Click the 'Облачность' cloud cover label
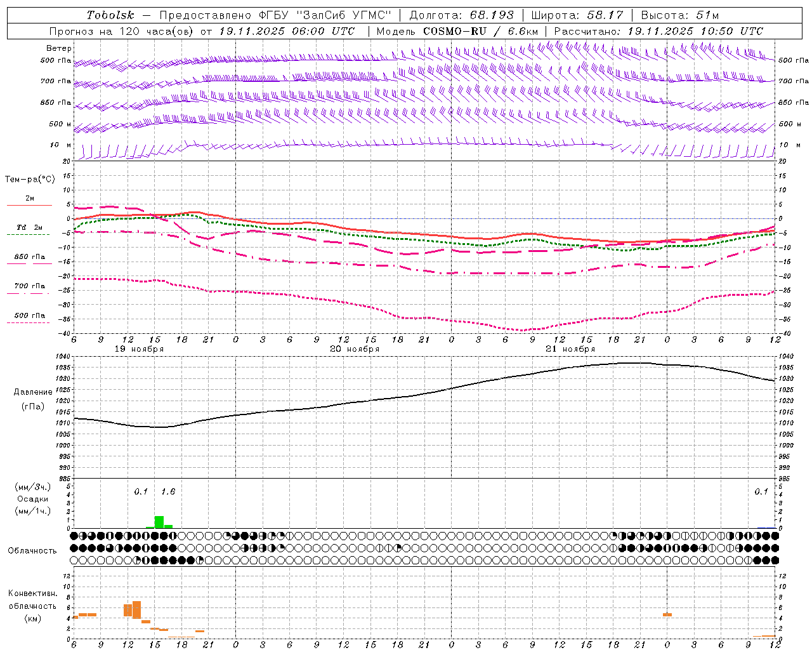Screen dimensions: 812x650 pyautogui.click(x=32, y=550)
